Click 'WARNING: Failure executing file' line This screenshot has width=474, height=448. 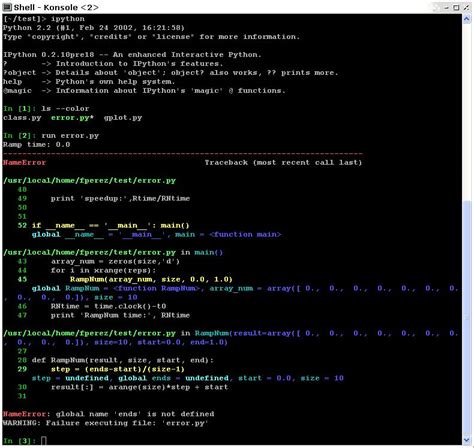coord(106,423)
